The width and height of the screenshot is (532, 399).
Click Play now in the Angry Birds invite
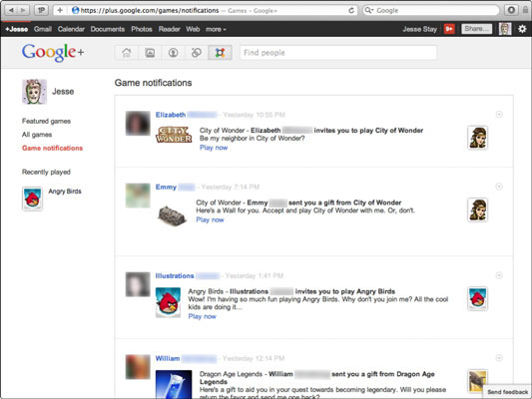(x=203, y=316)
